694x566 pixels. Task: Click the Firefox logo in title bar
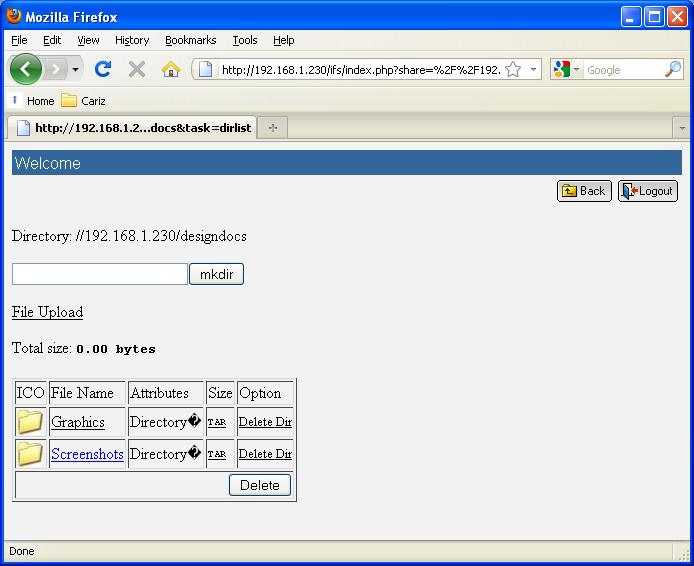coord(14,16)
